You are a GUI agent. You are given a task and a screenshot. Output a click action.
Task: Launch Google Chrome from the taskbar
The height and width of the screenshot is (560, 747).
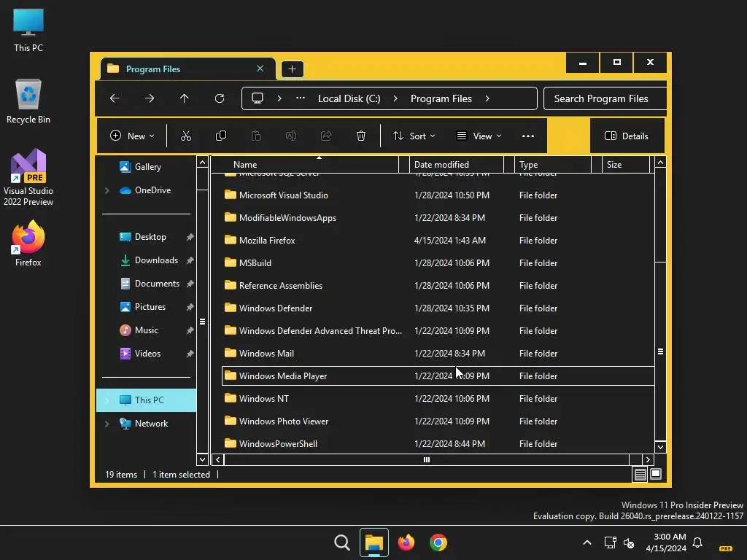coord(438,542)
